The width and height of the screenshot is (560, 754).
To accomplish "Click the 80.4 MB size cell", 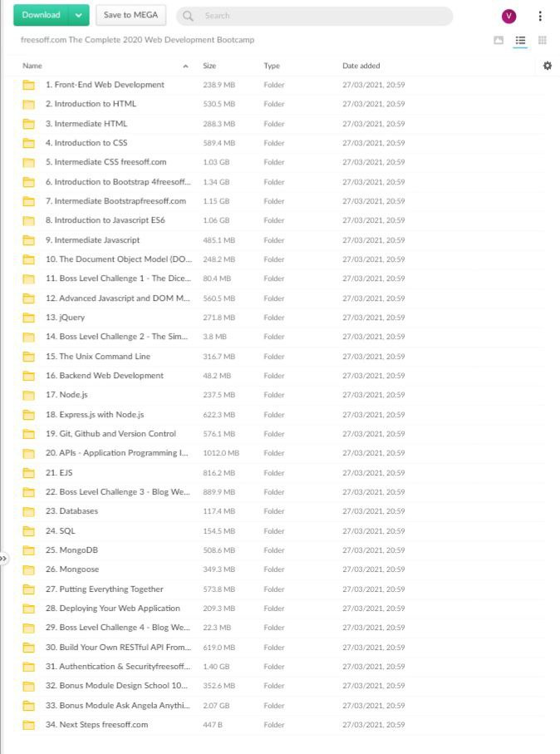I will point(217,278).
